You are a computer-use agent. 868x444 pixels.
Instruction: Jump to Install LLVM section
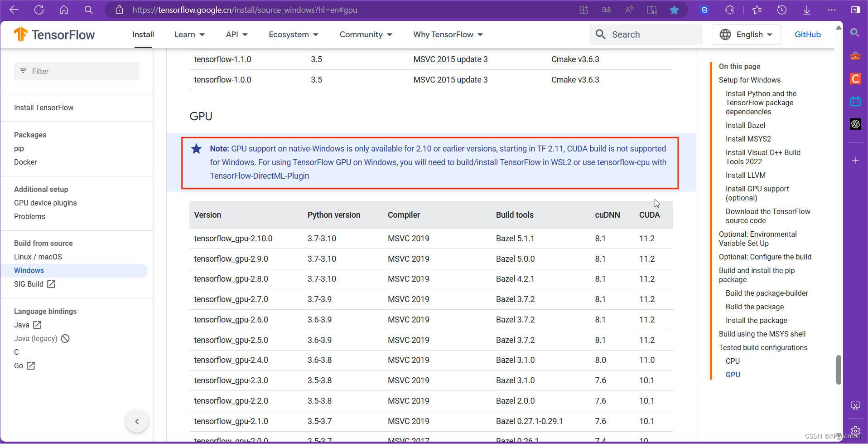click(x=745, y=175)
